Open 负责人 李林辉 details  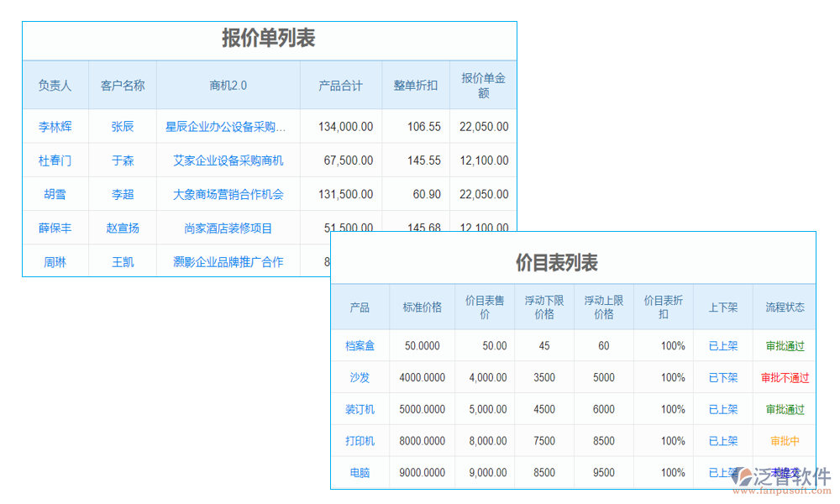[x=55, y=127]
